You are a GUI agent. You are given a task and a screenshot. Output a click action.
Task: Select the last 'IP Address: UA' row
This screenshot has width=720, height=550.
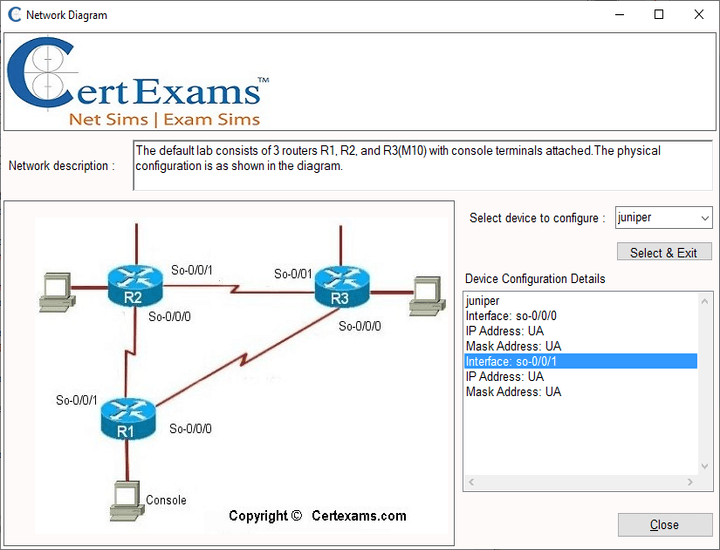[x=580, y=376]
